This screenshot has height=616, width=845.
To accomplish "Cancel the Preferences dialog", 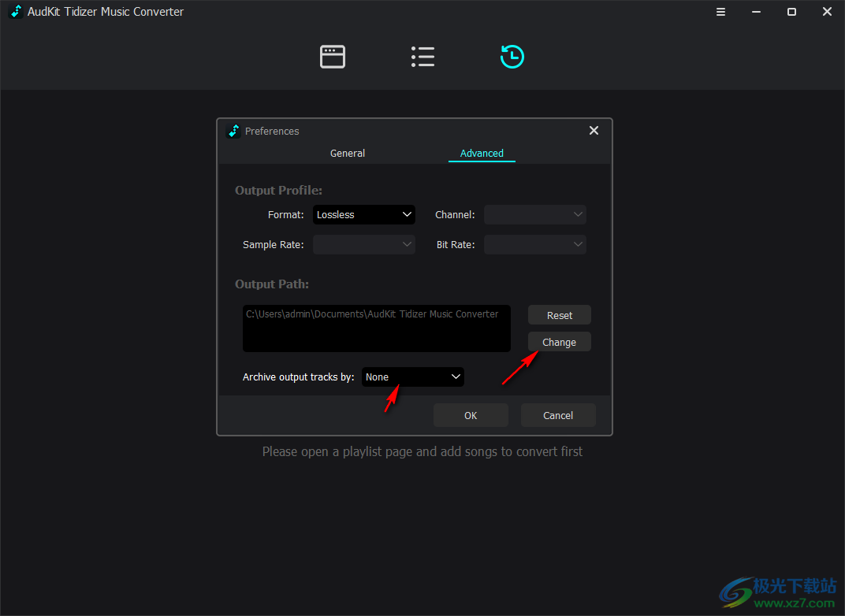I will tap(558, 415).
